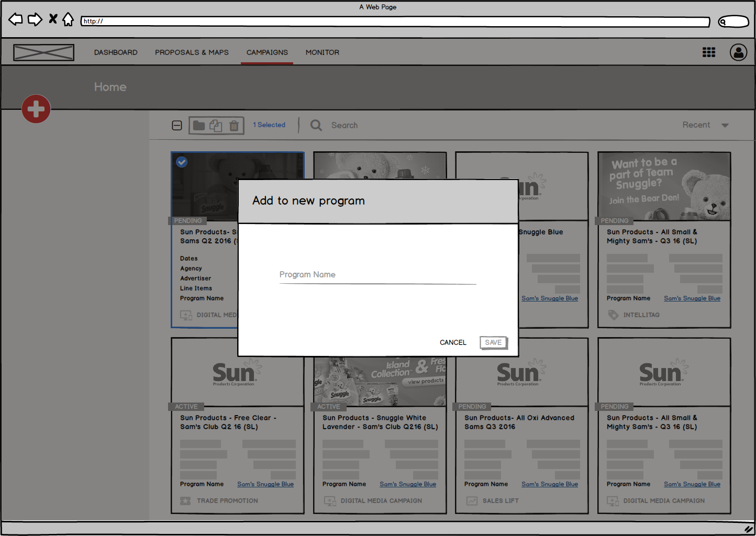Click the trash delete icon in toolbar
Image resolution: width=756 pixels, height=536 pixels.
tap(234, 126)
